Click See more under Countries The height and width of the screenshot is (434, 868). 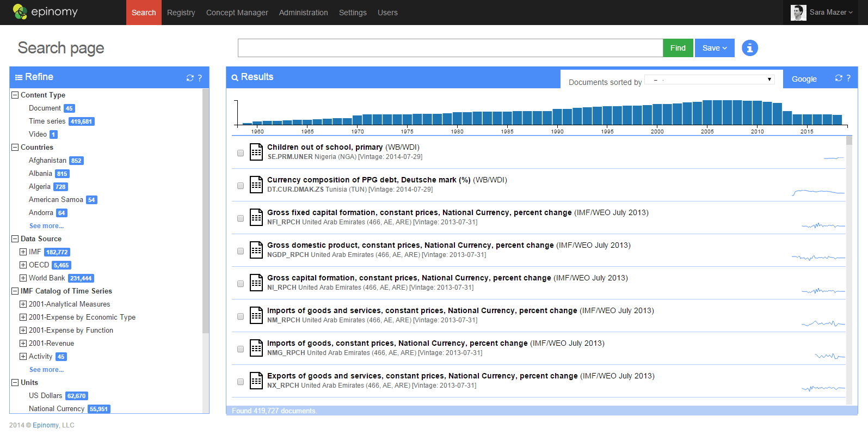pyautogui.click(x=46, y=226)
